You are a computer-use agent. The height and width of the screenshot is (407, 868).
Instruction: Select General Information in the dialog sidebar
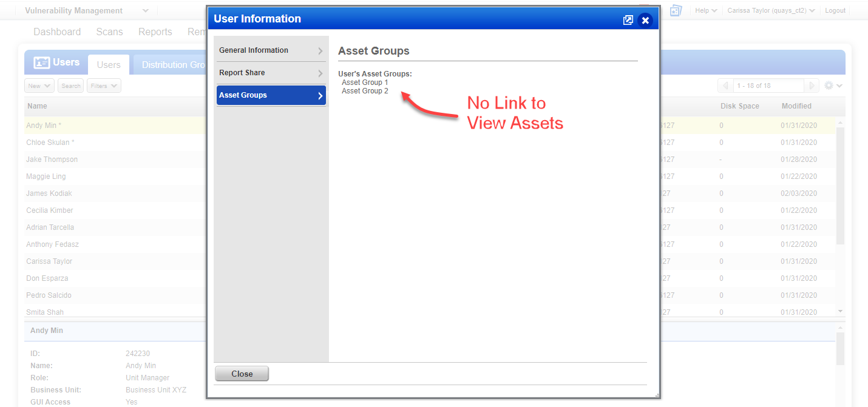271,50
